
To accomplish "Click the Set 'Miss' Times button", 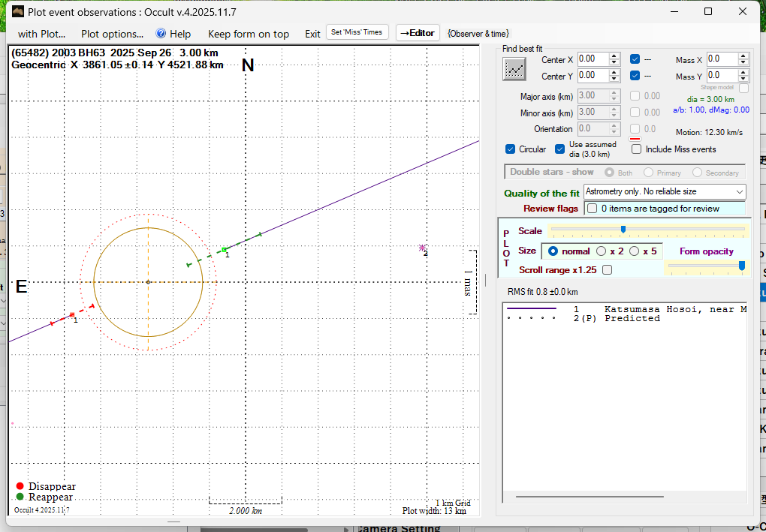I will coord(357,33).
